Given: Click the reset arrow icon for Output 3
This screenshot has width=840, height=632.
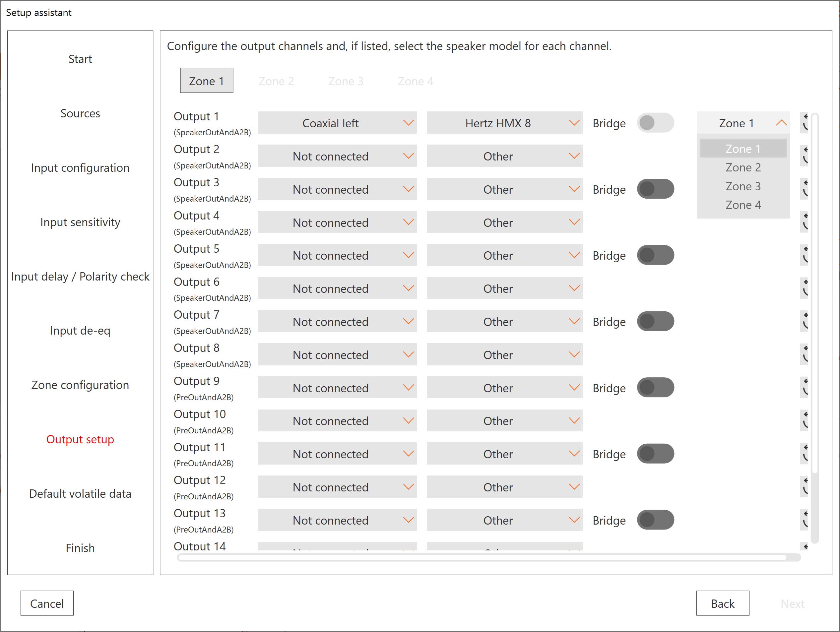Looking at the screenshot, I should point(804,189).
